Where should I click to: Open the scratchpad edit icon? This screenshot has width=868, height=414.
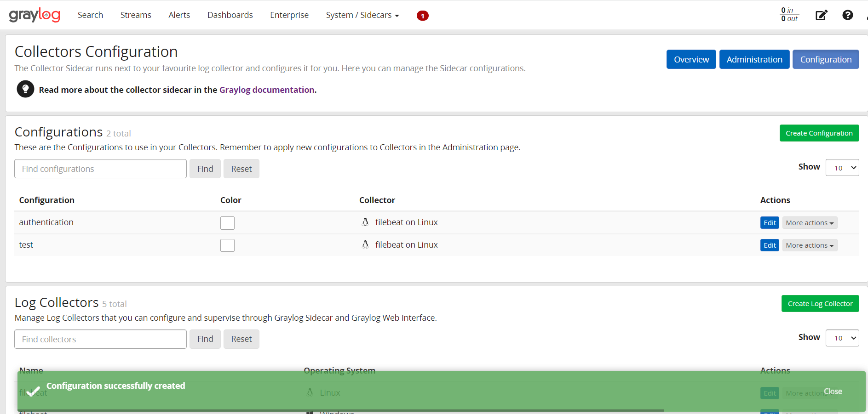(821, 15)
